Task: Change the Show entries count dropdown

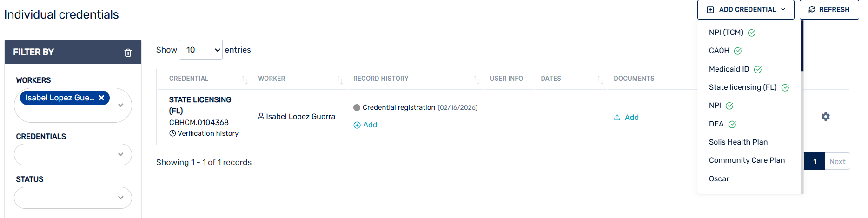Action: pyautogui.click(x=201, y=50)
